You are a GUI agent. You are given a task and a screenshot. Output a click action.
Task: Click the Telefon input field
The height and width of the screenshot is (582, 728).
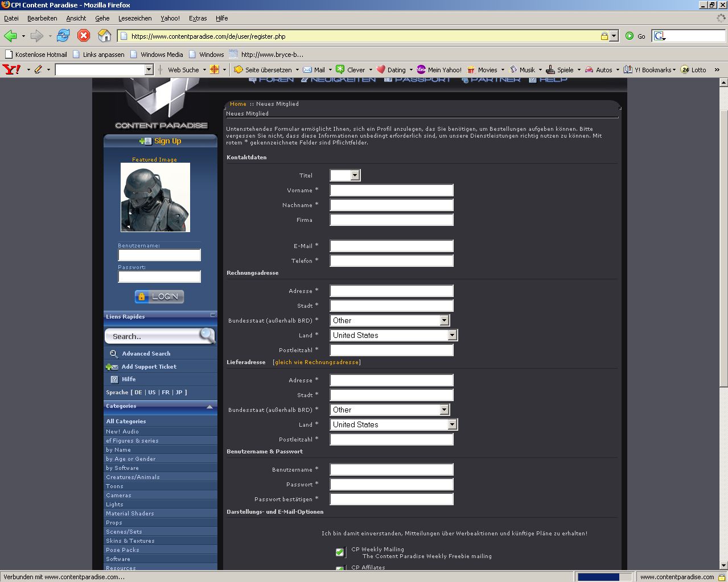392,261
